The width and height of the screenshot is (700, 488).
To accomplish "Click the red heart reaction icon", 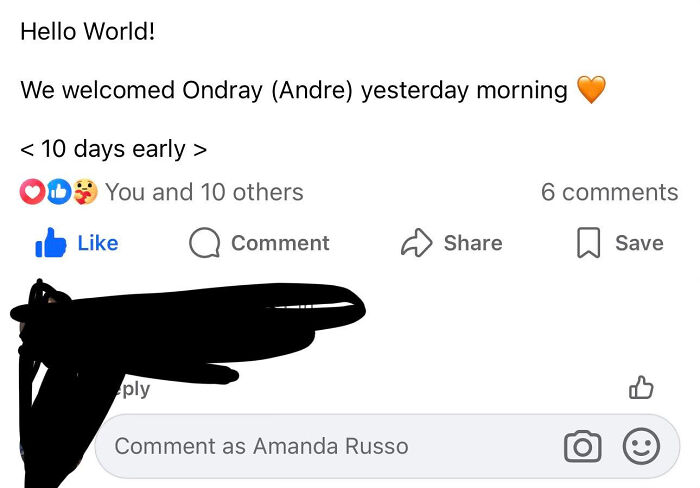I will click(32, 192).
